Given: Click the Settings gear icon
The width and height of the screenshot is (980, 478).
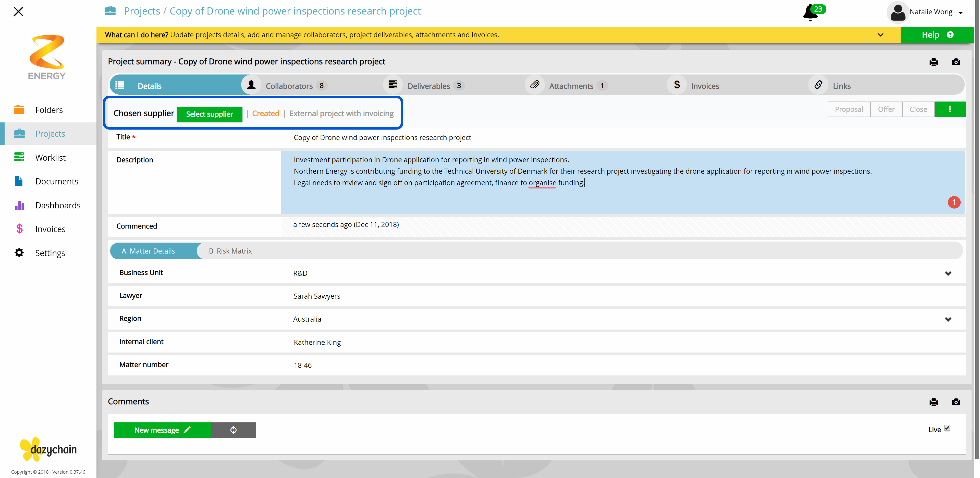Looking at the screenshot, I should point(19,253).
